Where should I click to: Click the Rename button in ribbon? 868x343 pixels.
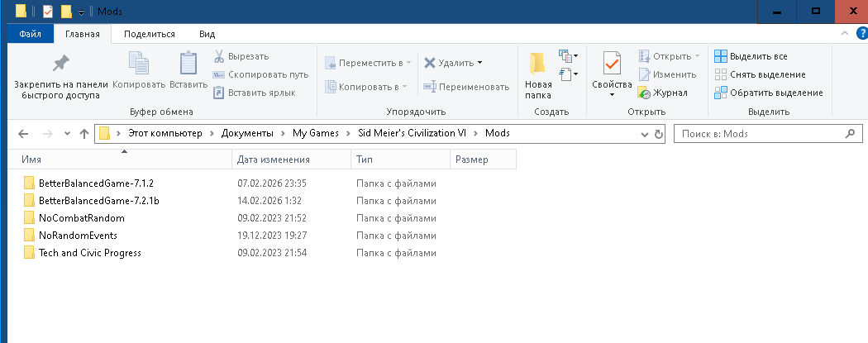click(466, 86)
